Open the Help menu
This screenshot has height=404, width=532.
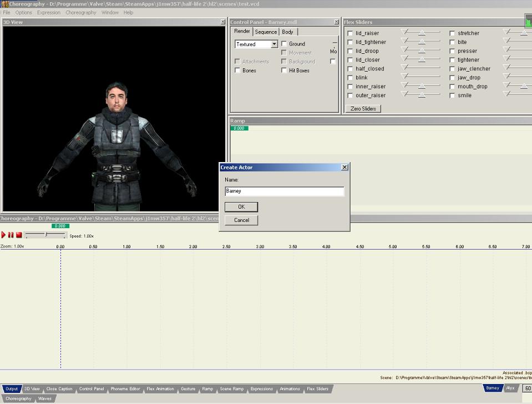[128, 13]
